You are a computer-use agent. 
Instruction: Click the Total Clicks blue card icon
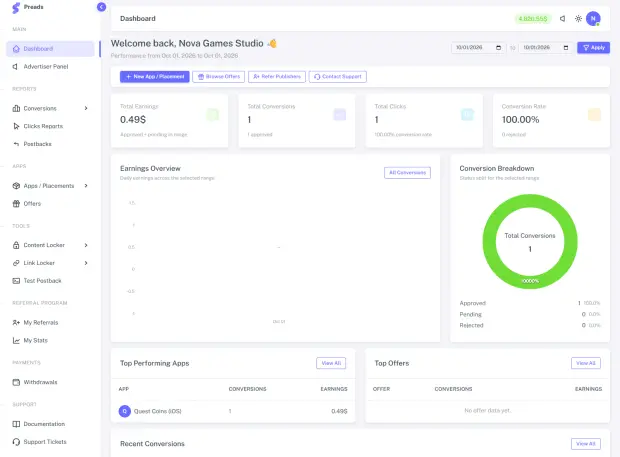click(467, 115)
